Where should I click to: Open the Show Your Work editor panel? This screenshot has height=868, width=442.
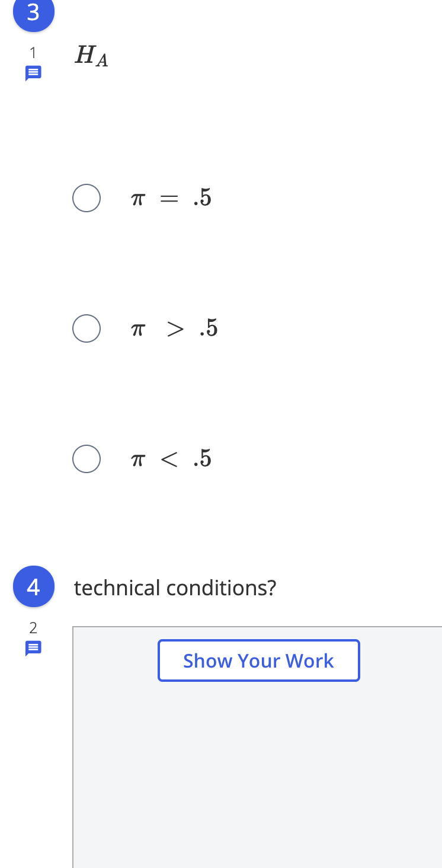[x=258, y=660]
